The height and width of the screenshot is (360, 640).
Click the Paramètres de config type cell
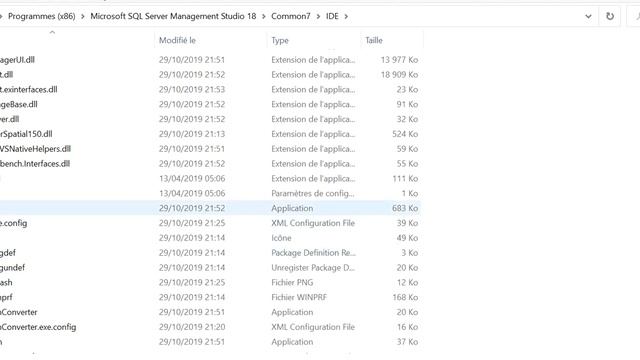(x=313, y=193)
